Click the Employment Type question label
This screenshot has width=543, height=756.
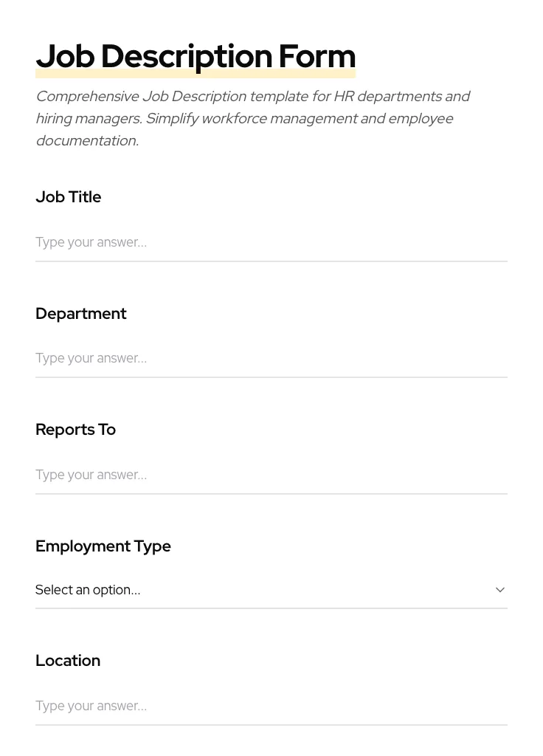coord(103,546)
